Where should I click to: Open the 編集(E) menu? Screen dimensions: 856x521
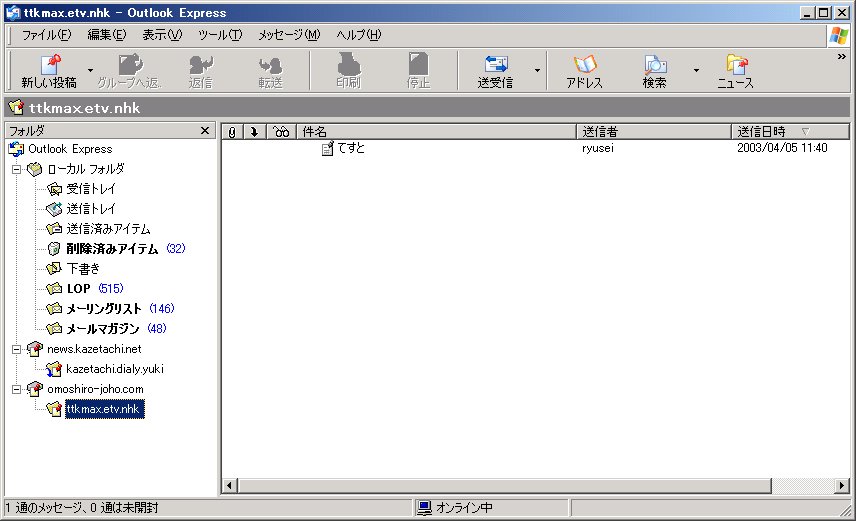(107, 35)
